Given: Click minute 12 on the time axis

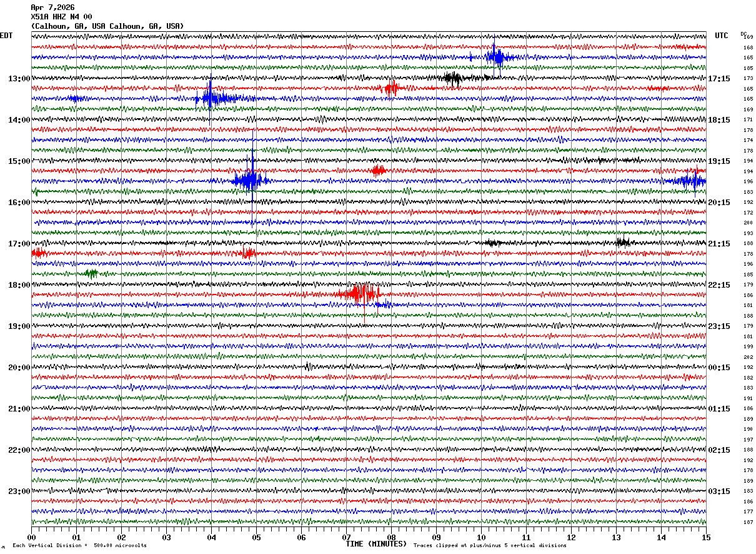Looking at the screenshot, I should [x=571, y=537].
